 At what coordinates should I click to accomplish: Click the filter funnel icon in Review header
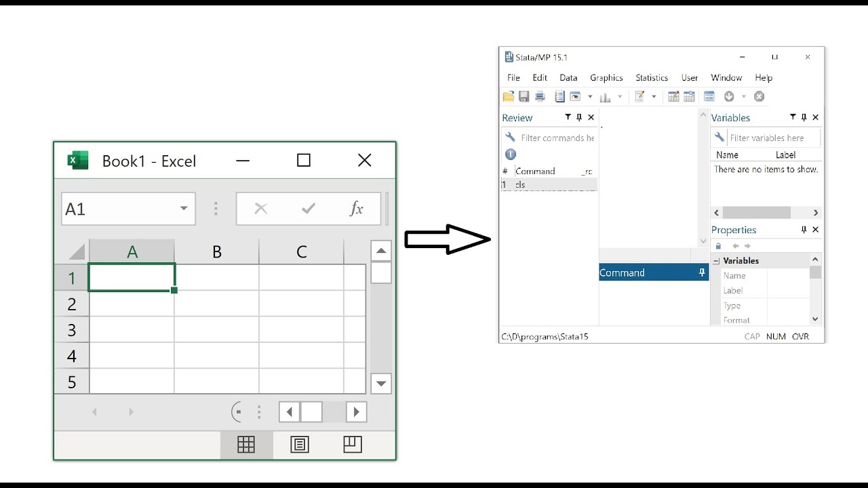[x=568, y=117]
